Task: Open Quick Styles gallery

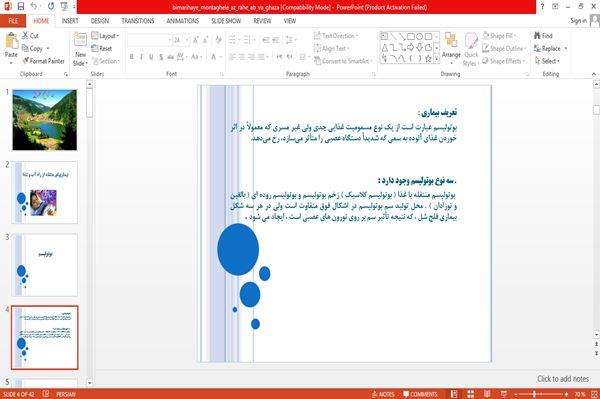Action: click(x=471, y=50)
